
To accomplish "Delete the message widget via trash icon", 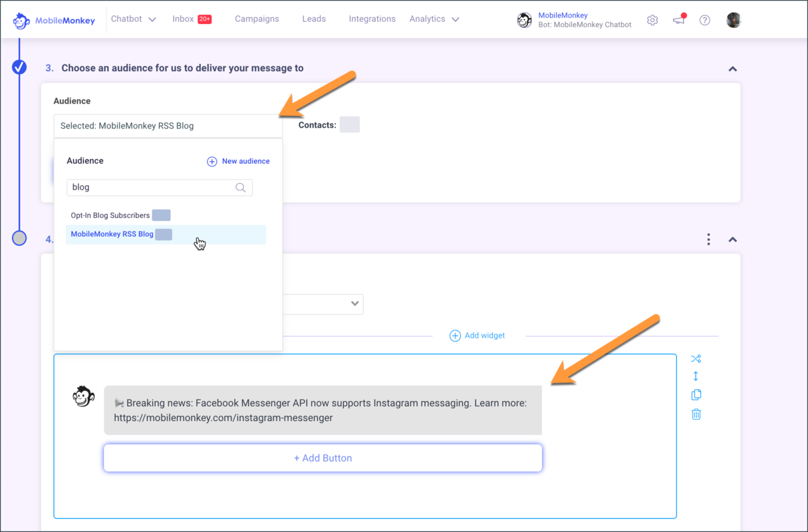I will [x=696, y=414].
